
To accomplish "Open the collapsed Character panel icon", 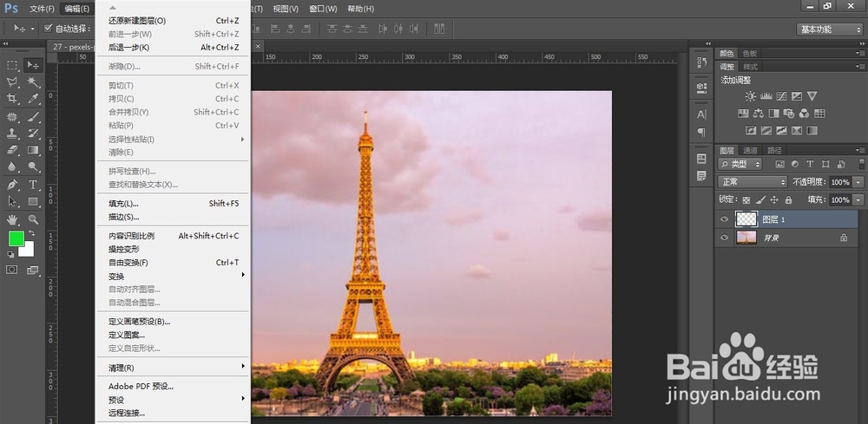I will (701, 114).
